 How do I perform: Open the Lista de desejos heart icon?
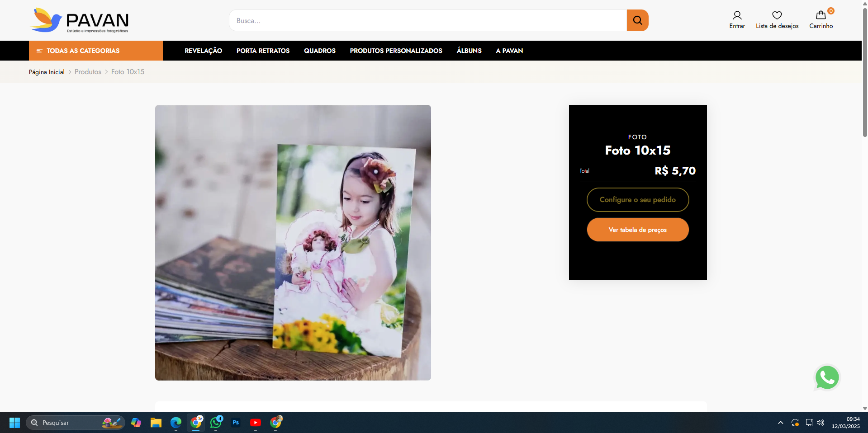click(x=777, y=16)
